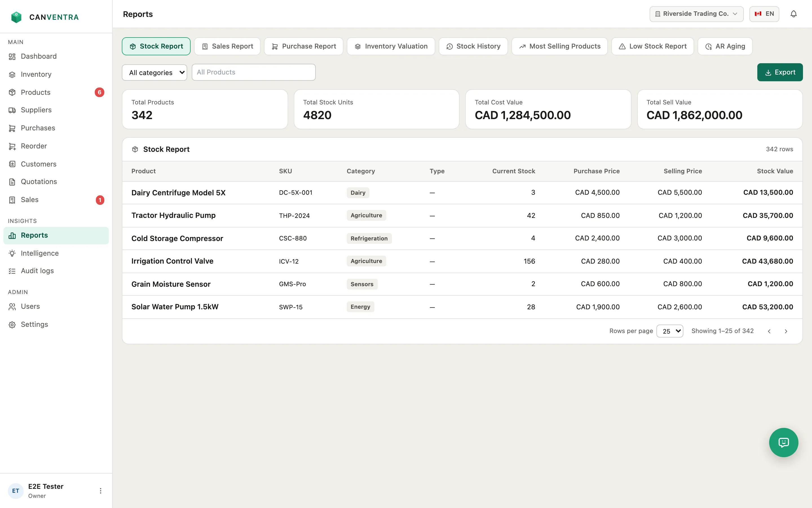Click the Customers contact icon in sidebar

tap(12, 164)
